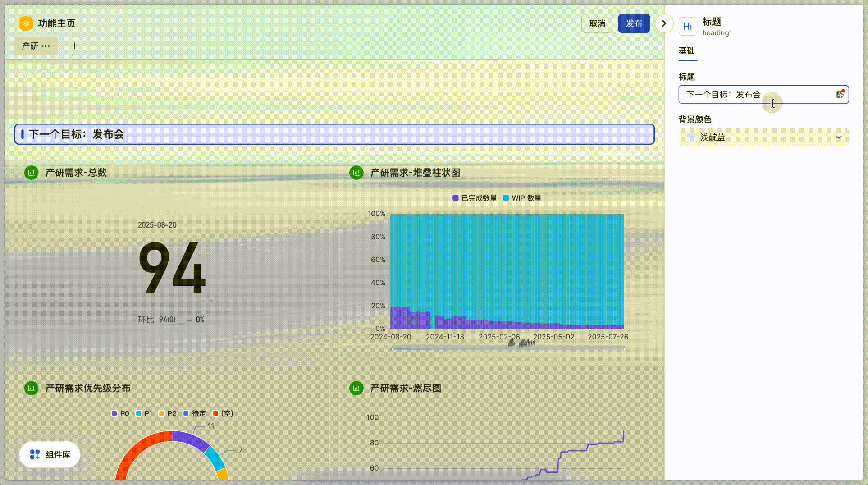Image resolution: width=868 pixels, height=485 pixels.
Task: Click the 功能主页 page title
Action: click(57, 23)
